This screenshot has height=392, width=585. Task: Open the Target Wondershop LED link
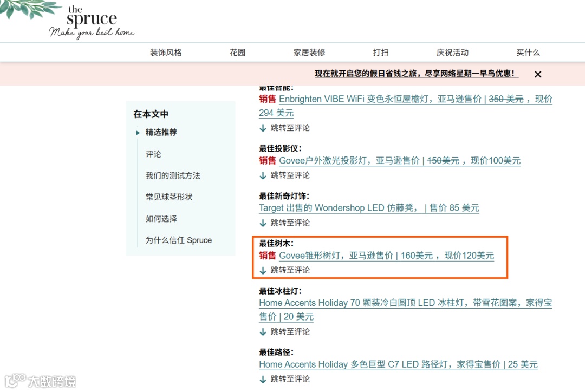pos(369,208)
